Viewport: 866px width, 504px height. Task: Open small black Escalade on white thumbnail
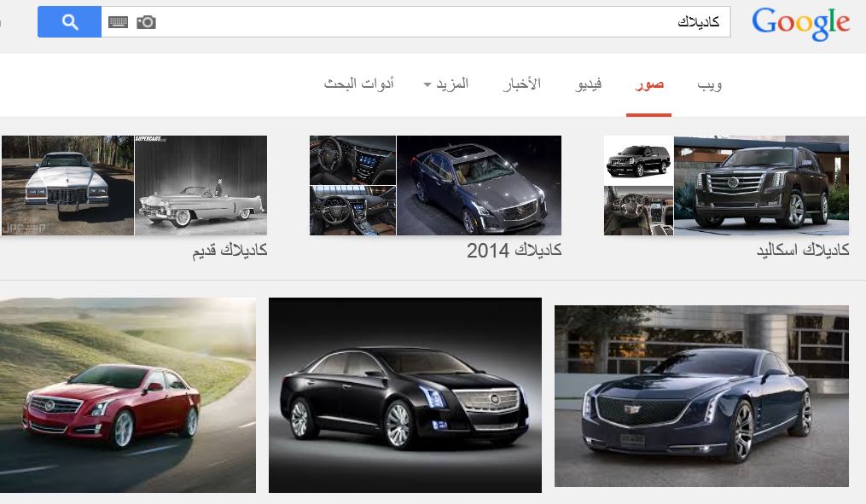click(638, 160)
